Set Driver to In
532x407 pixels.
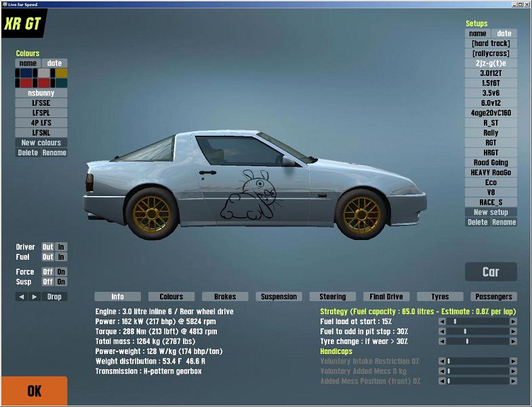click(61, 247)
